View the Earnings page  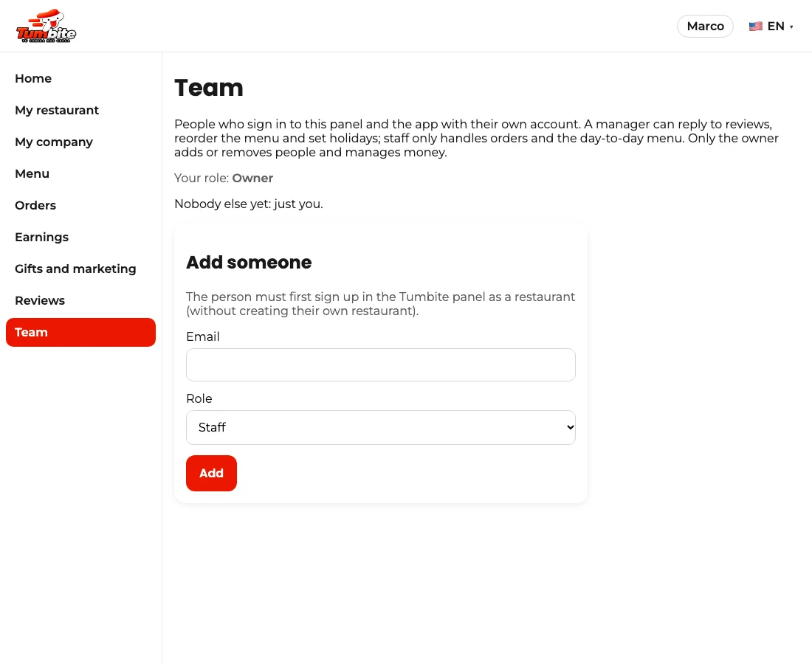tap(80, 237)
